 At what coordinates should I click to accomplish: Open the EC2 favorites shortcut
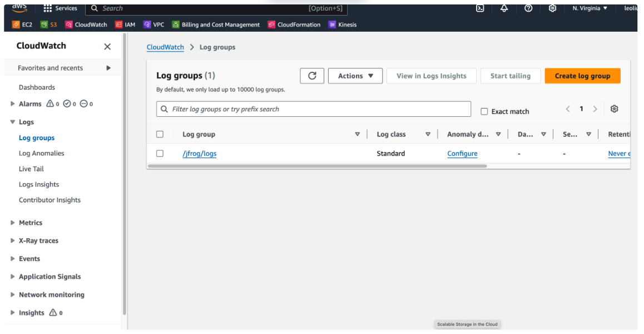tap(21, 24)
